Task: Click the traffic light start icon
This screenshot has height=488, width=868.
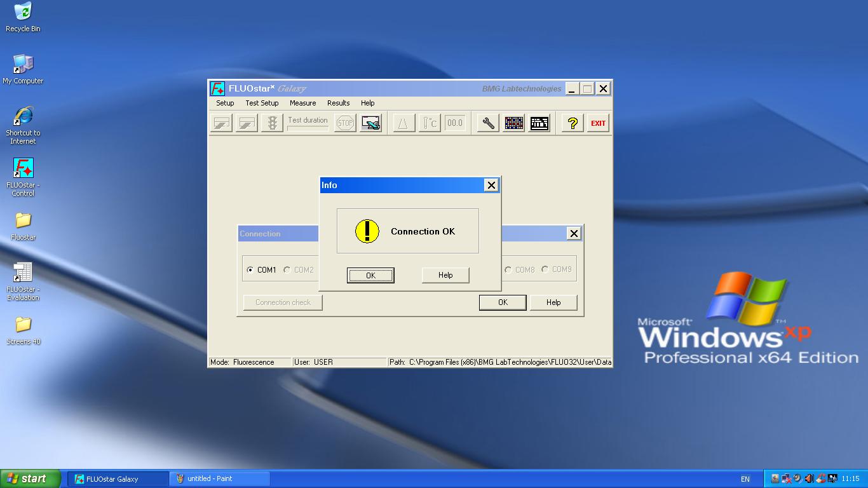Action: pos(272,123)
